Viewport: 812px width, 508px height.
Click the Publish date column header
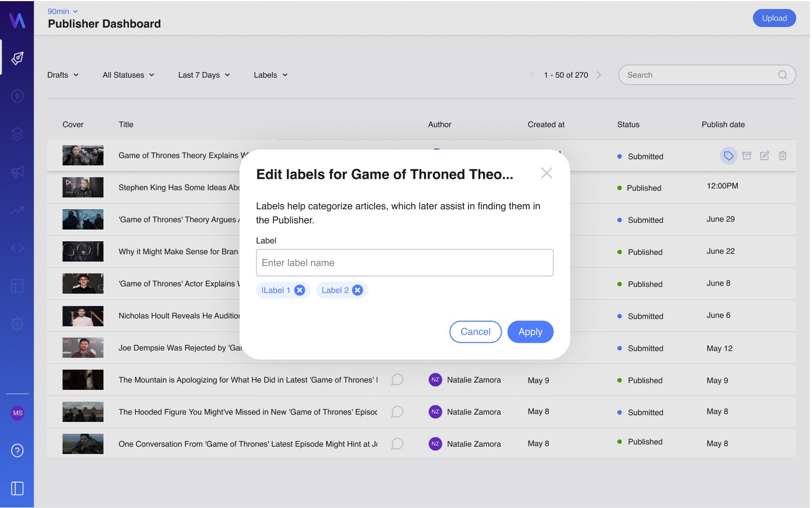pos(723,124)
